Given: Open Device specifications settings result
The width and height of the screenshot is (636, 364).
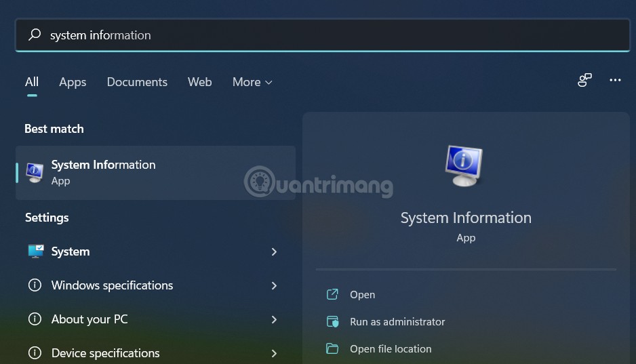Looking at the screenshot, I should click(x=156, y=353).
